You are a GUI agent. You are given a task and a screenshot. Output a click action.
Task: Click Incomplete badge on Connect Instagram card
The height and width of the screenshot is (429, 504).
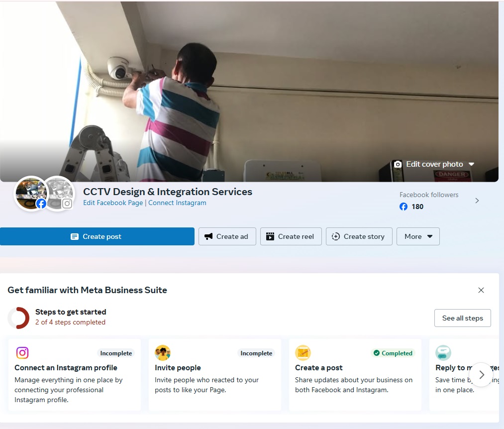116,353
